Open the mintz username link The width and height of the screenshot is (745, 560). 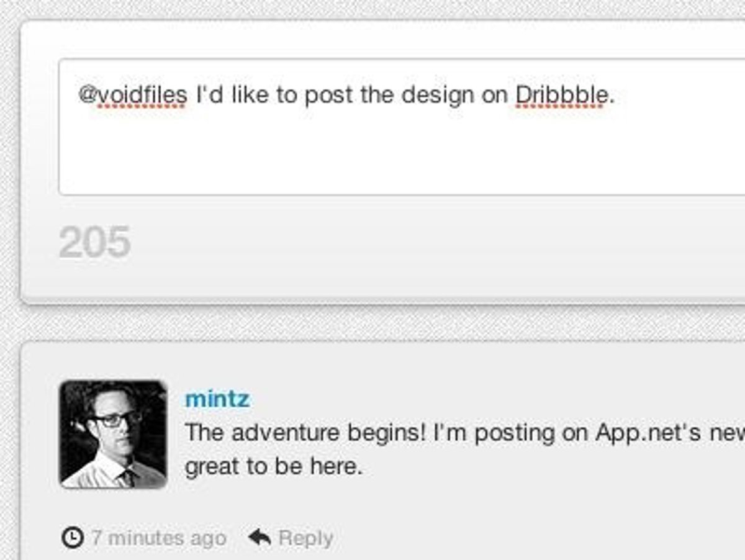pyautogui.click(x=217, y=399)
